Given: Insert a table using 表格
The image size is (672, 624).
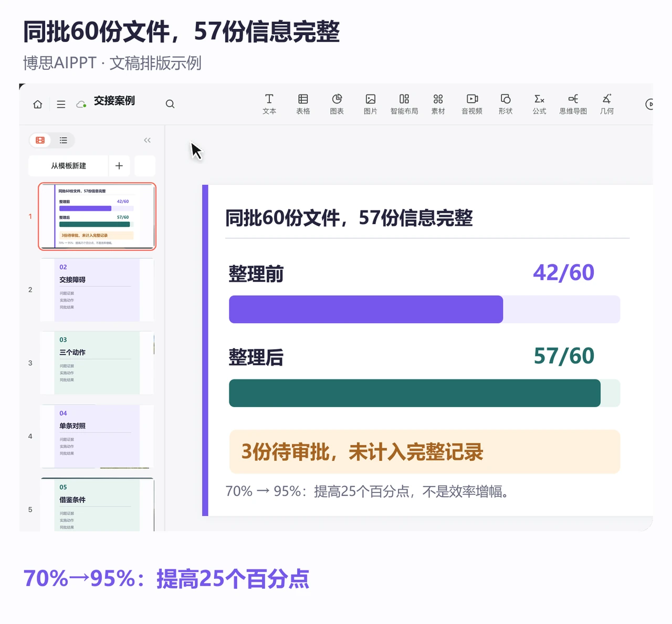Looking at the screenshot, I should pyautogui.click(x=303, y=104).
